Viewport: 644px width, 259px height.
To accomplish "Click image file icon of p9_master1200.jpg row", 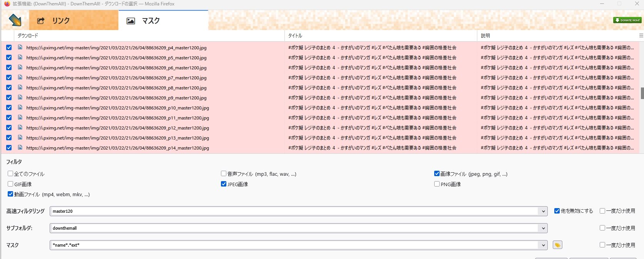I will click(20, 97).
